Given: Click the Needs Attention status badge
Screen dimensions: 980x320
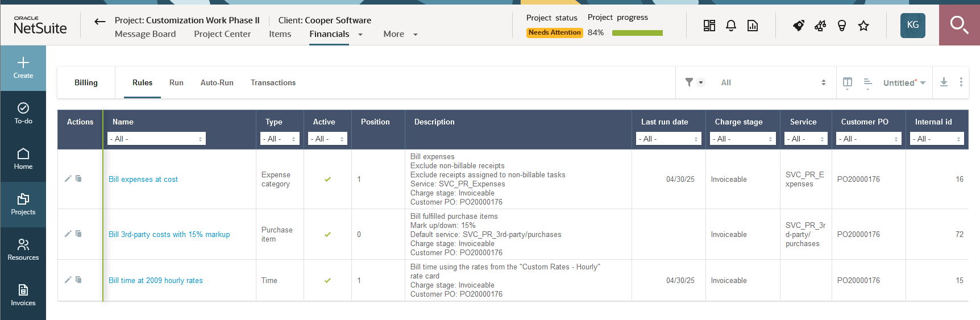Looking at the screenshot, I should tap(554, 32).
